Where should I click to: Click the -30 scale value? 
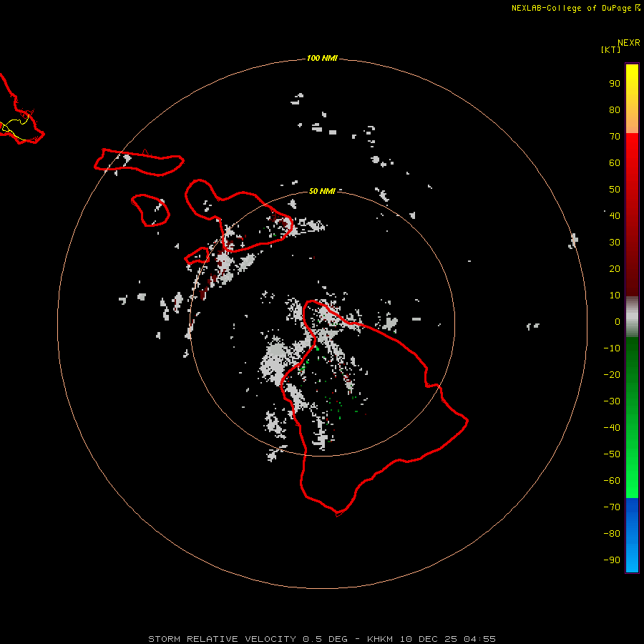tap(612, 401)
